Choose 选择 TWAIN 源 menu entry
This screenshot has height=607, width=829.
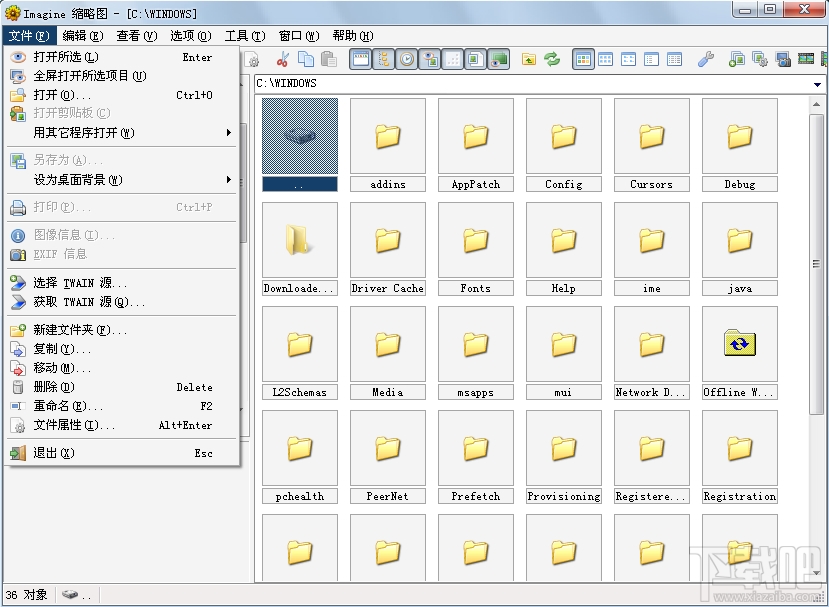pyautogui.click(x=122, y=283)
